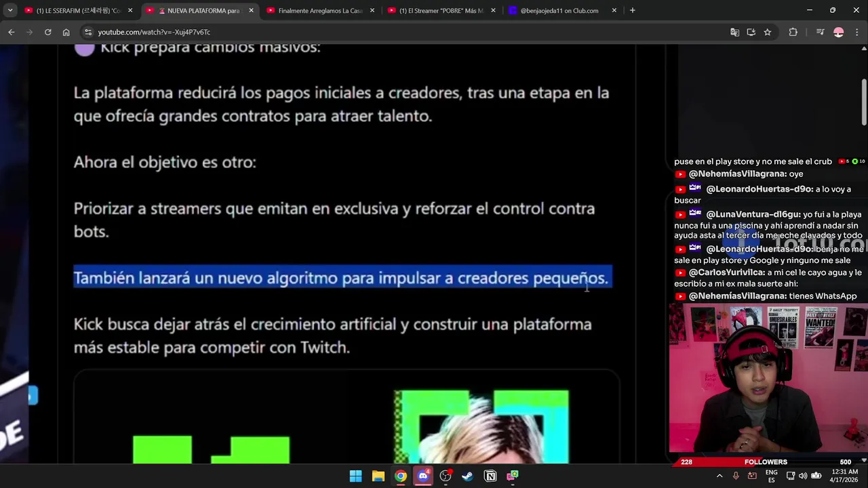
Task: Switch to Finalmente Arreglamos La Casa tab
Action: point(320,10)
